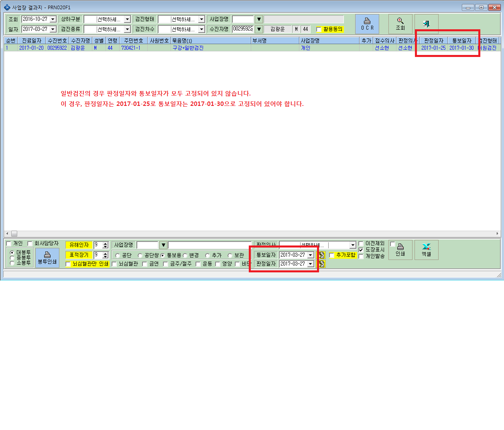
Task: Open the bottom 통보일자 date picker dropdown
Action: pyautogui.click(x=310, y=255)
